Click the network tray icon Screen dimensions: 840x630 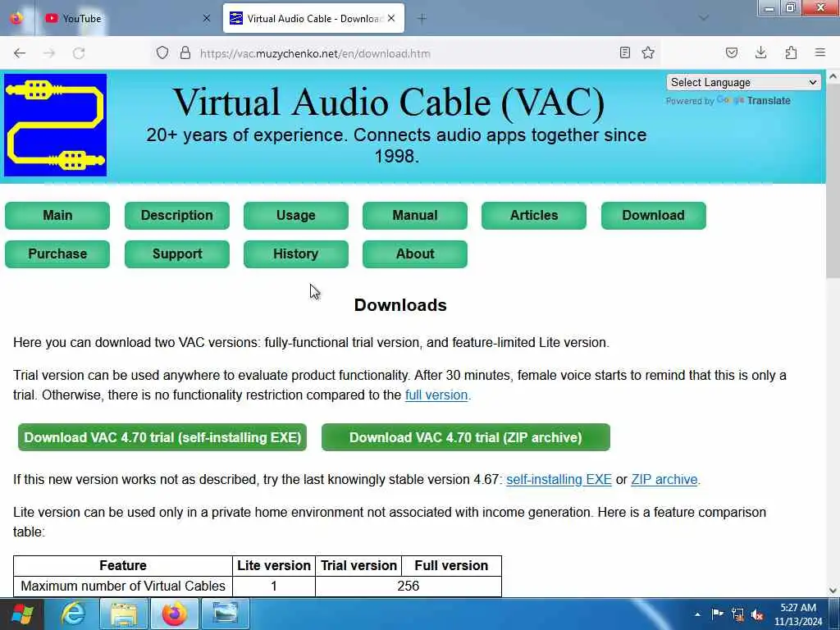pyautogui.click(x=737, y=614)
